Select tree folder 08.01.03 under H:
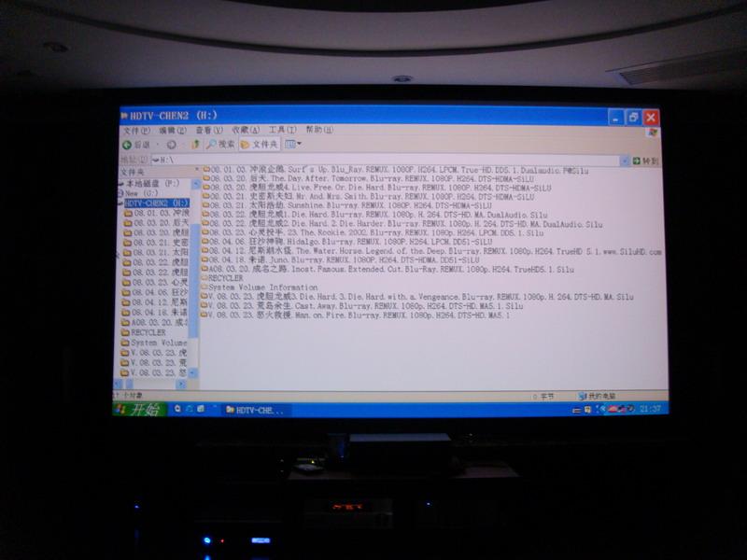The image size is (747, 560). coord(157,213)
